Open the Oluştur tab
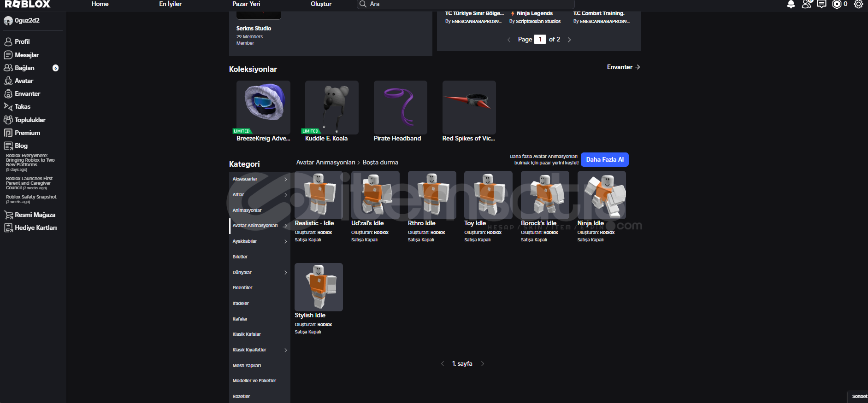 [x=321, y=4]
